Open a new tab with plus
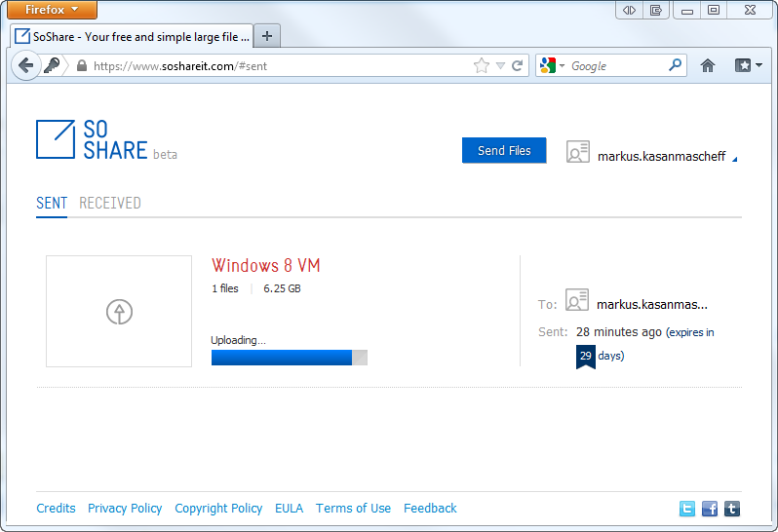 tap(267, 36)
